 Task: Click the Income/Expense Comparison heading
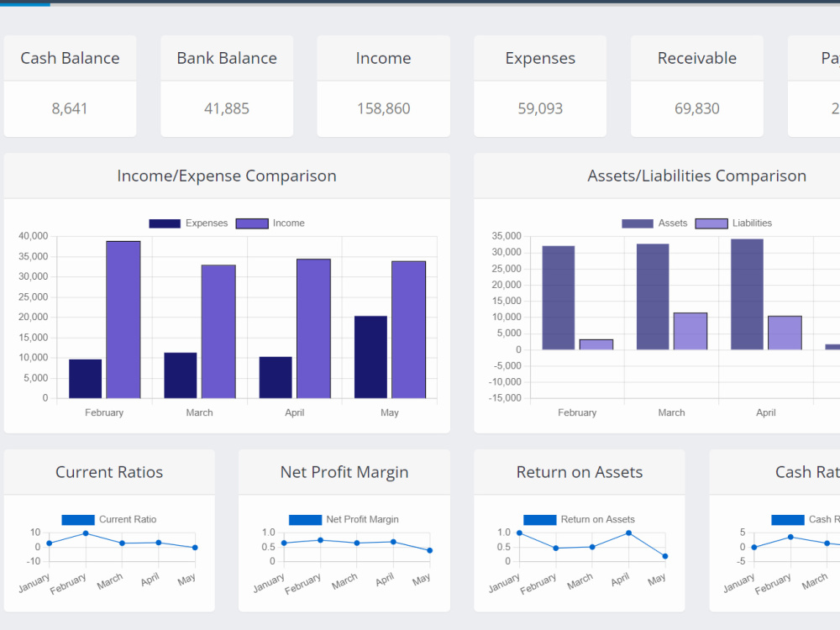click(227, 176)
